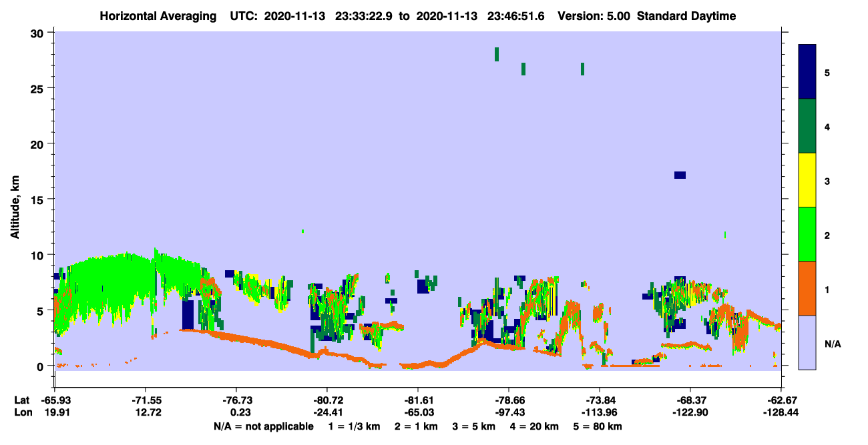This screenshot has height=445, width=868.
Task: Click latitude value -68.37
Action: tap(690, 400)
